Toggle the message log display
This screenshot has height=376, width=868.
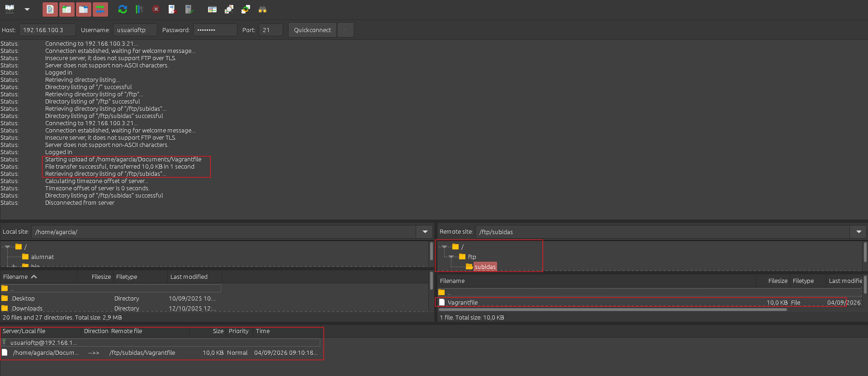tap(50, 9)
